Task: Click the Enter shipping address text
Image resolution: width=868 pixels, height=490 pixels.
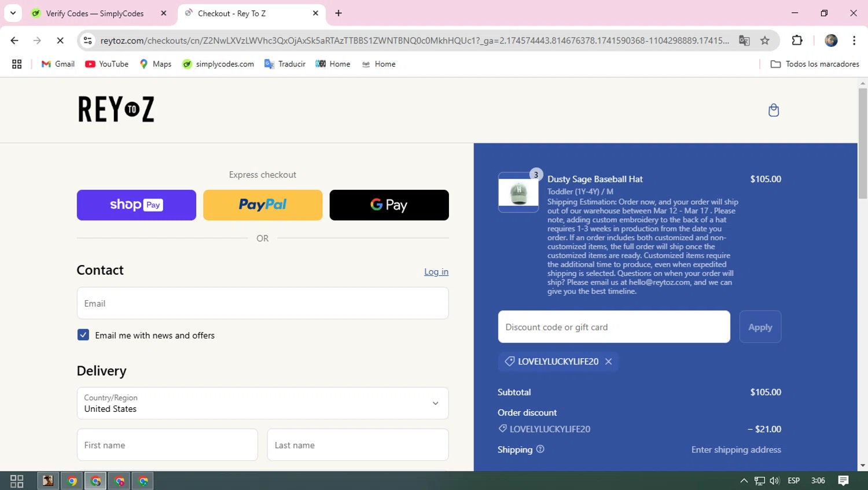Action: point(736,450)
